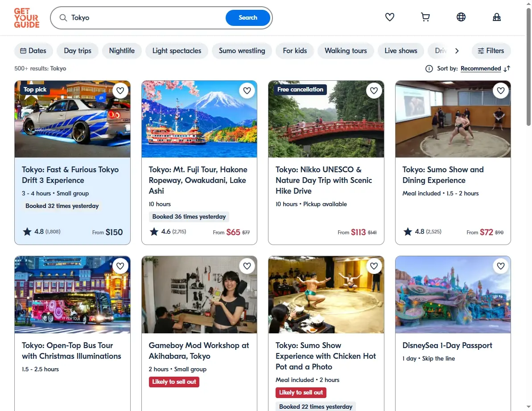
Task: Open language and currency globe
Action: click(461, 17)
